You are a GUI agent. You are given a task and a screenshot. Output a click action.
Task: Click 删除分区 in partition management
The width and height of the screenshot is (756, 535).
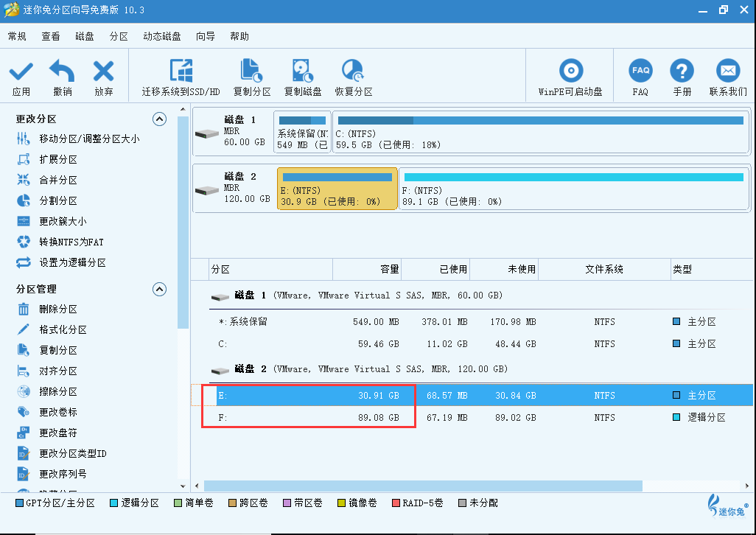tap(58, 309)
